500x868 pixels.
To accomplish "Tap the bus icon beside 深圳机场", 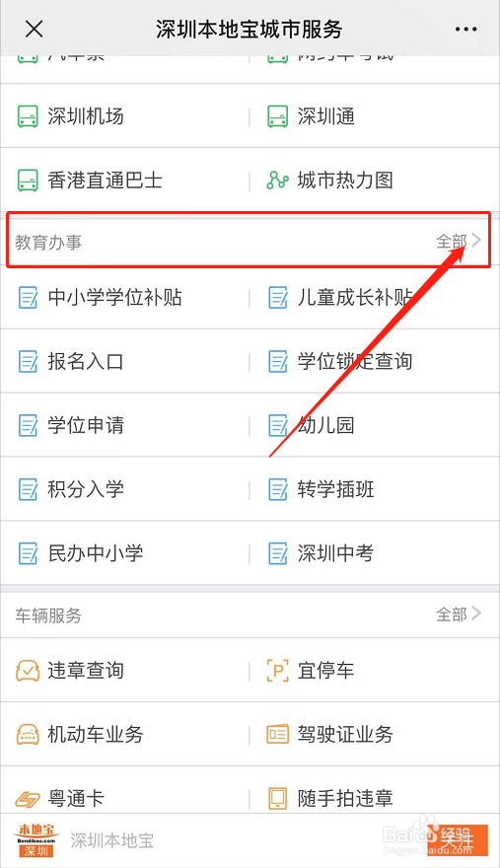I will click(x=28, y=116).
